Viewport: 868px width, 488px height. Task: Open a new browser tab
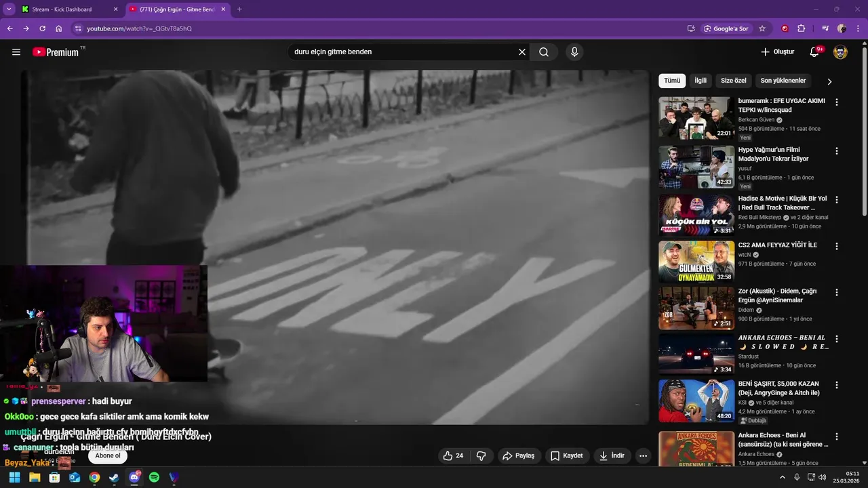coord(239,9)
